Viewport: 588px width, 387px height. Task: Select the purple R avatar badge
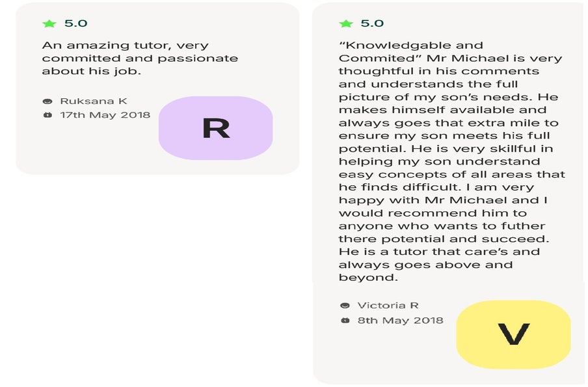tap(216, 128)
